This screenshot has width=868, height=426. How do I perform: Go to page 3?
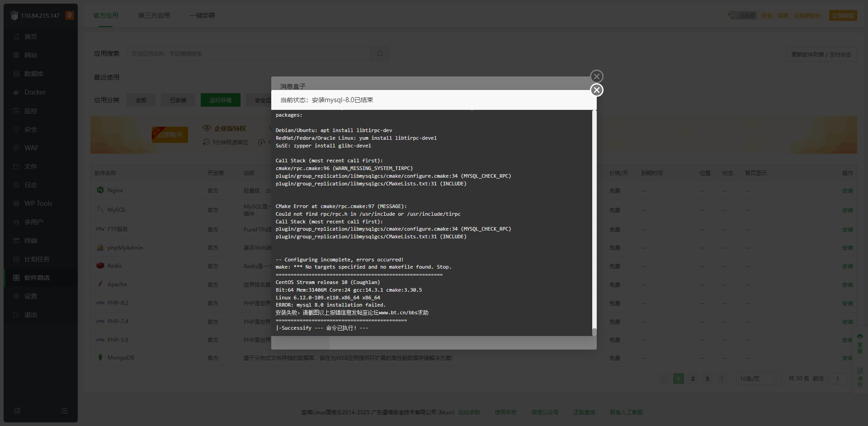pyautogui.click(x=707, y=379)
